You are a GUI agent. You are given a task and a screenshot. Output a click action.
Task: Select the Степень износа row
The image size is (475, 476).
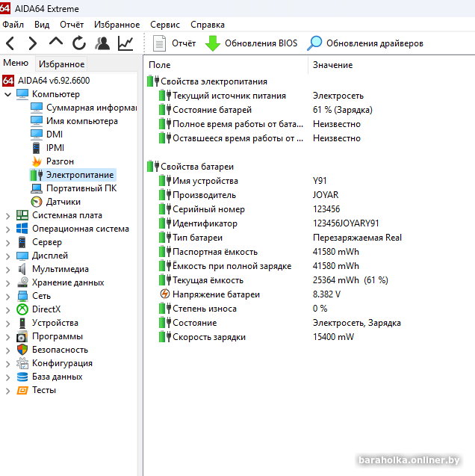click(x=205, y=309)
